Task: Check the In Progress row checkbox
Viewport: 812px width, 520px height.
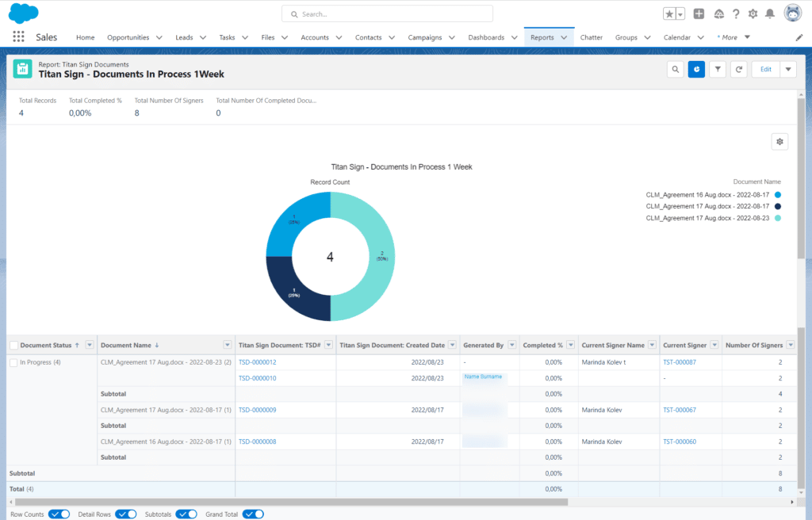Action: 13,362
